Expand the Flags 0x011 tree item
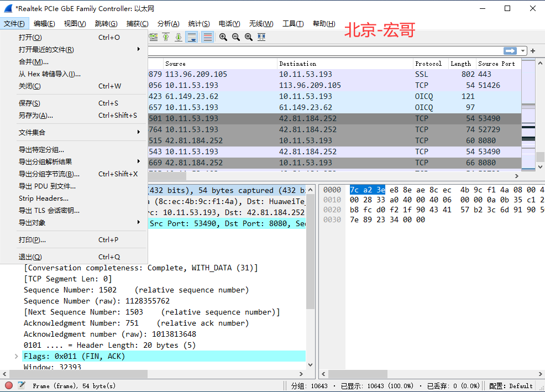Screen dimensions: 545x392 (17, 356)
